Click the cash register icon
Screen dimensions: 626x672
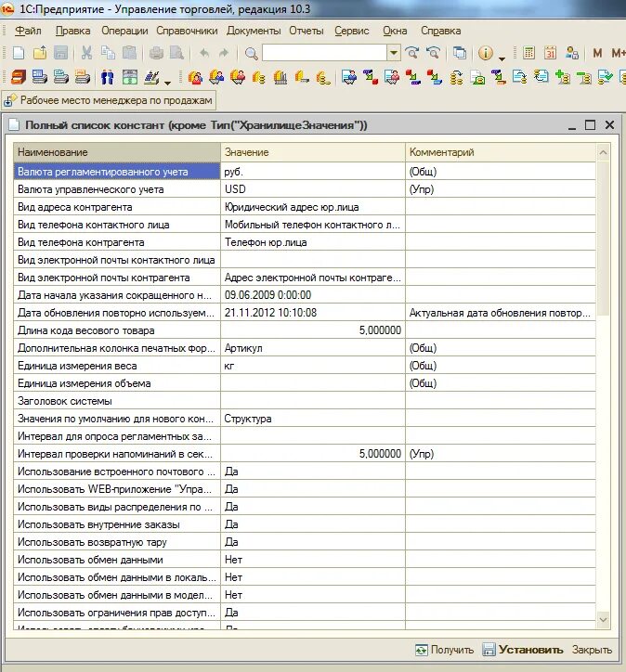129,78
